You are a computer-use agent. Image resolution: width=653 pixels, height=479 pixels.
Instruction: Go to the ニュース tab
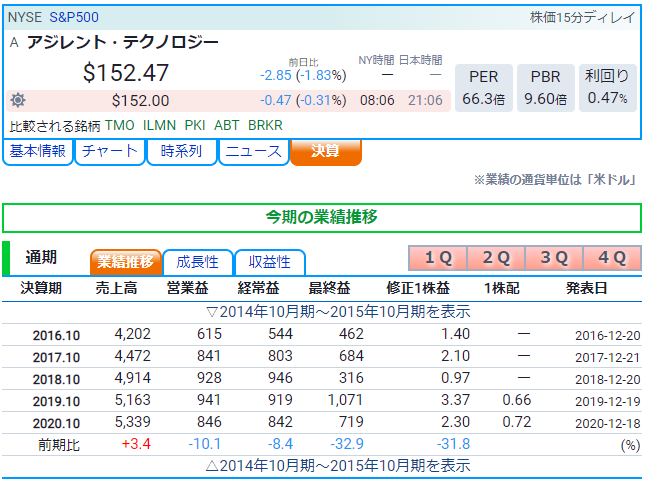pyautogui.click(x=254, y=152)
